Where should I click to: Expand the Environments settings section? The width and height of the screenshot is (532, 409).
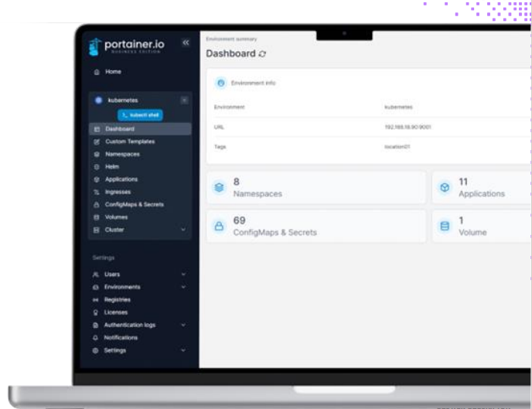[x=183, y=287]
